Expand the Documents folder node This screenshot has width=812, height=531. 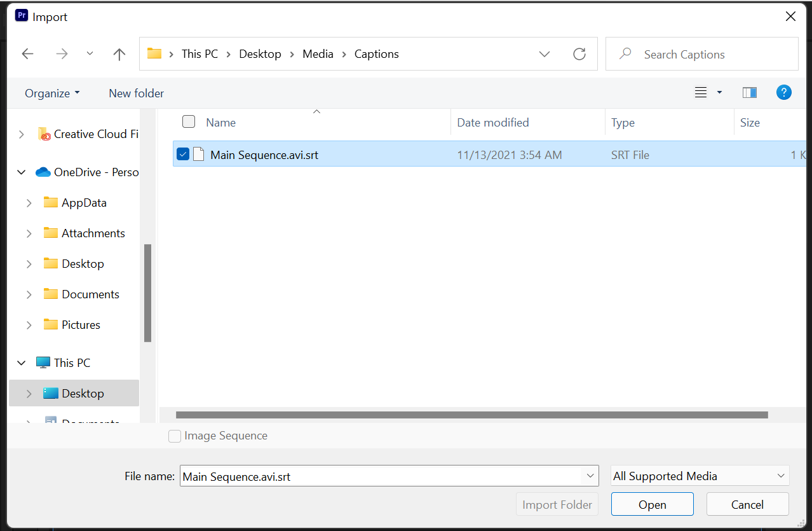click(29, 294)
